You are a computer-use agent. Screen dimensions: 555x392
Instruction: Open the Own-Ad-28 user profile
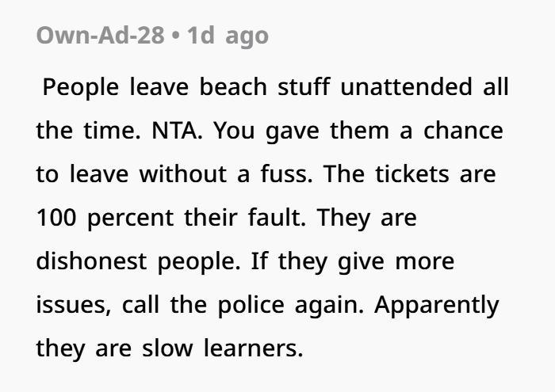pyautogui.click(x=100, y=36)
